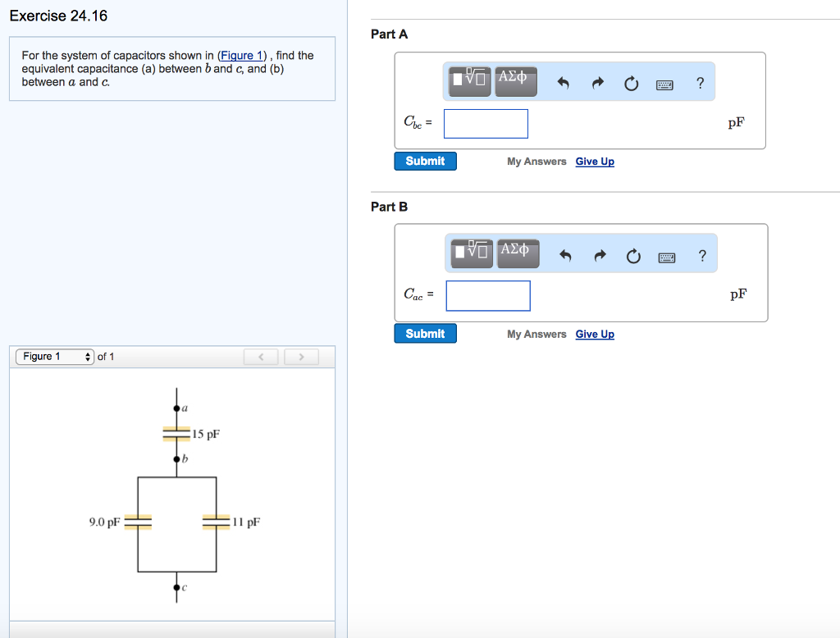
Task: Open the Figure 1 link in problem text
Action: coord(241,55)
